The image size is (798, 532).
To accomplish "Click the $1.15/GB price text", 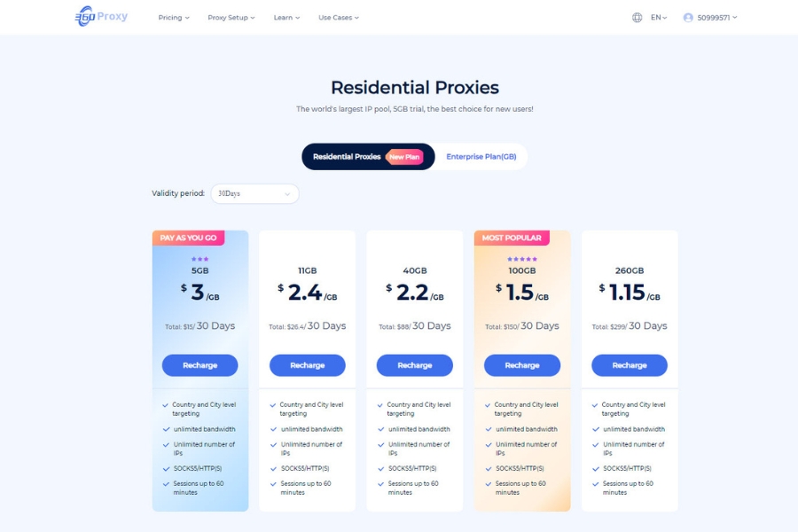I will coord(630,293).
